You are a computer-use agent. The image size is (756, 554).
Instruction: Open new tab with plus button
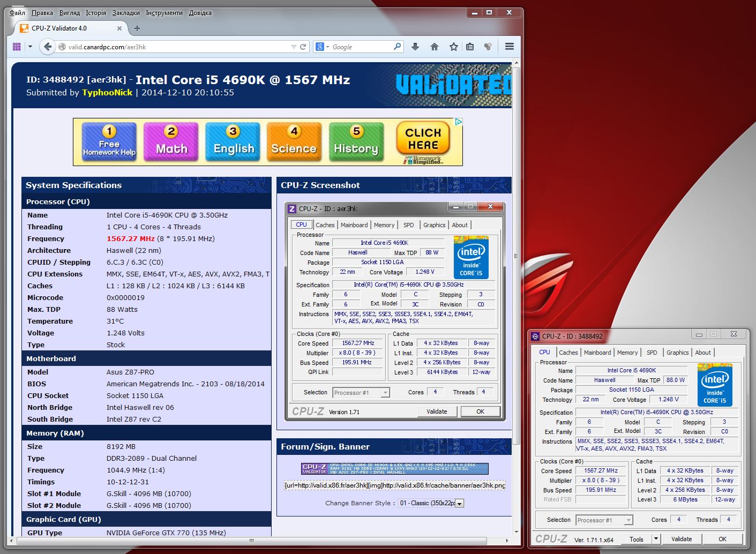[137, 28]
